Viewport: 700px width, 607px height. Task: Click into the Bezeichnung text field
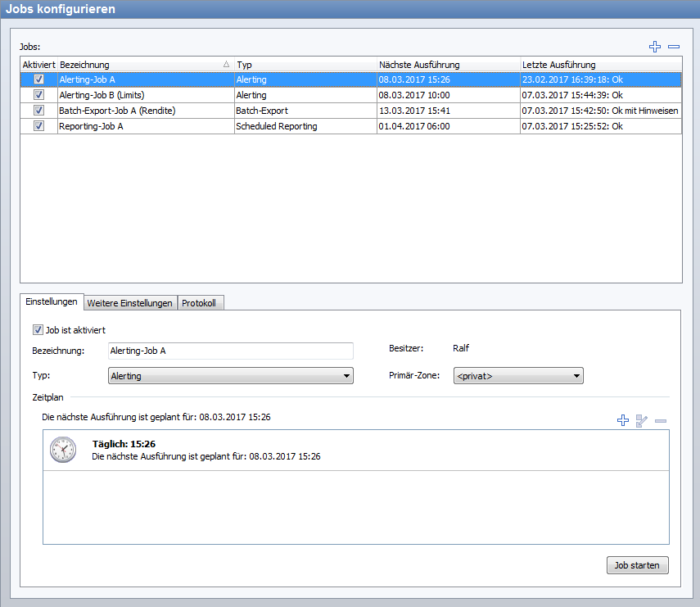pyautogui.click(x=231, y=351)
